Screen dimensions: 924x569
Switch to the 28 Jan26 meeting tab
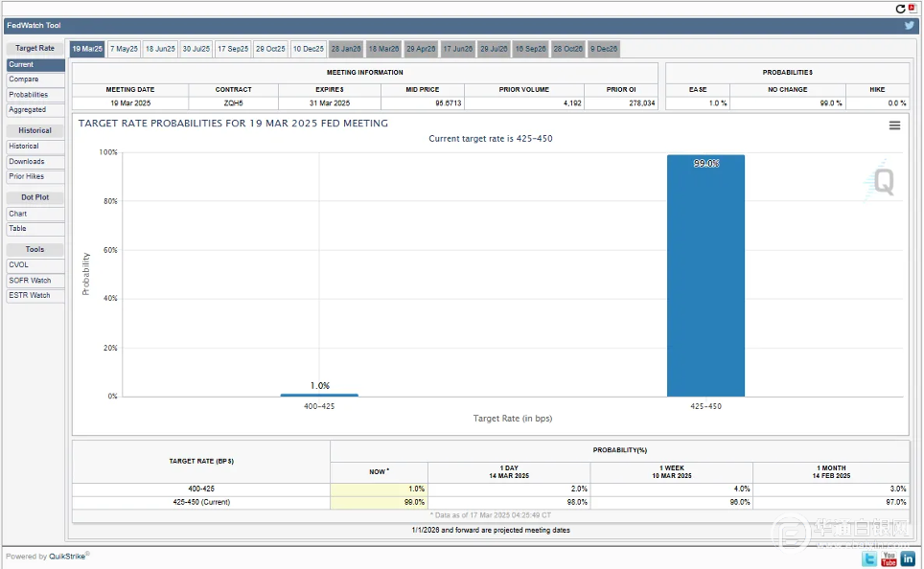(346, 49)
